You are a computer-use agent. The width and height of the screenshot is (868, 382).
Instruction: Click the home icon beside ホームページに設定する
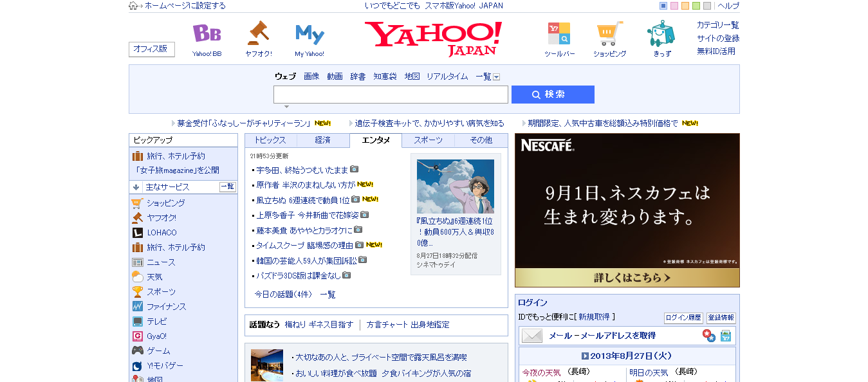click(133, 6)
